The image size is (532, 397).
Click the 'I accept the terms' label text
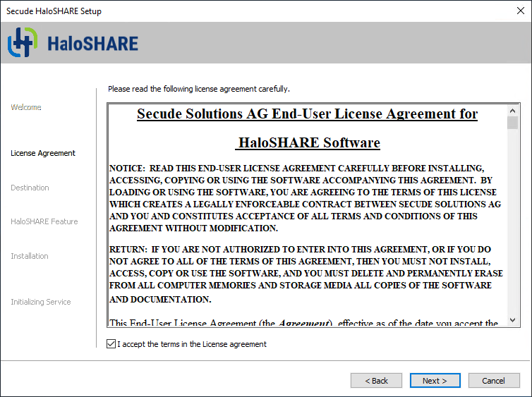pos(192,344)
